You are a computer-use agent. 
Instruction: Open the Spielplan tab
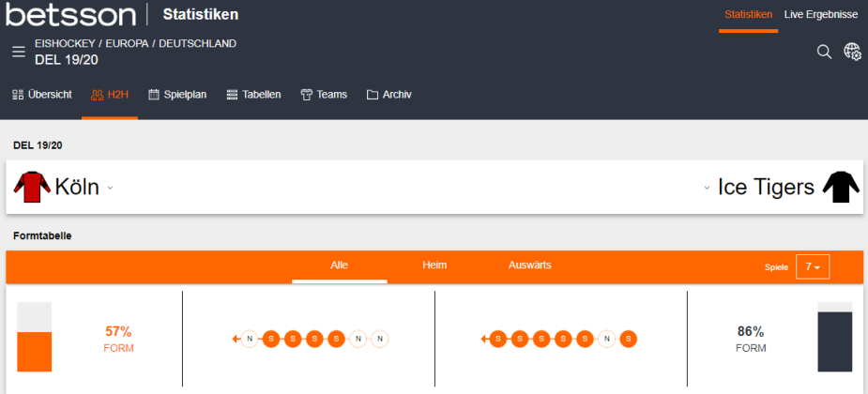[x=177, y=95]
